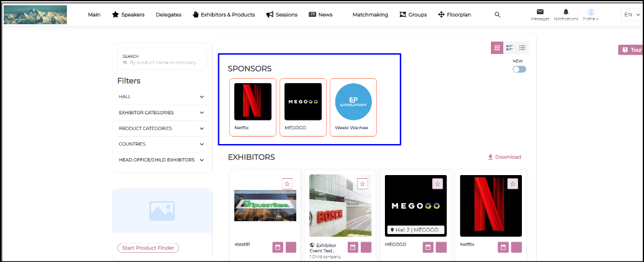Expand the PRODUCT CATEGORIES filter
The height and width of the screenshot is (262, 644).
161,129
